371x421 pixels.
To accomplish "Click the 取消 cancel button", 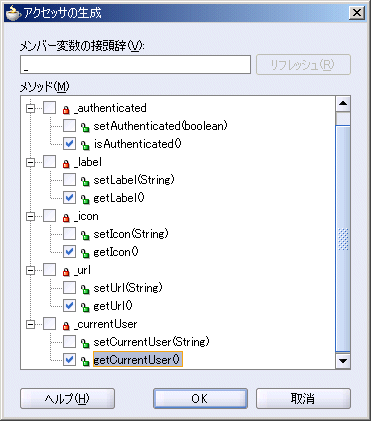I will (303, 398).
